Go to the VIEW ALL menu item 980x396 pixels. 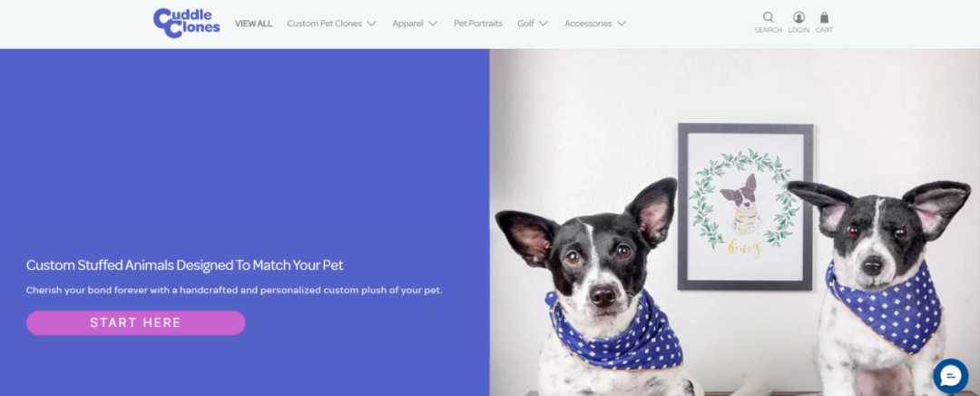(253, 24)
